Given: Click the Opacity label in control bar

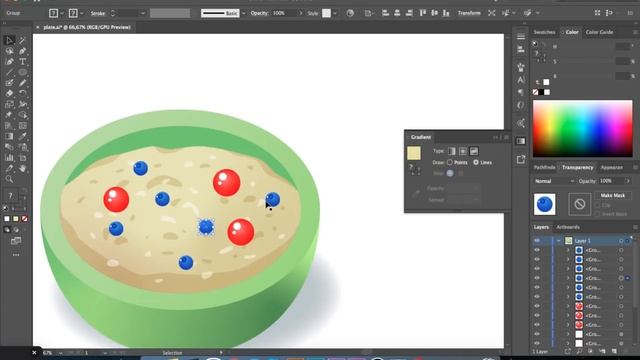Looking at the screenshot, I should tap(259, 13).
